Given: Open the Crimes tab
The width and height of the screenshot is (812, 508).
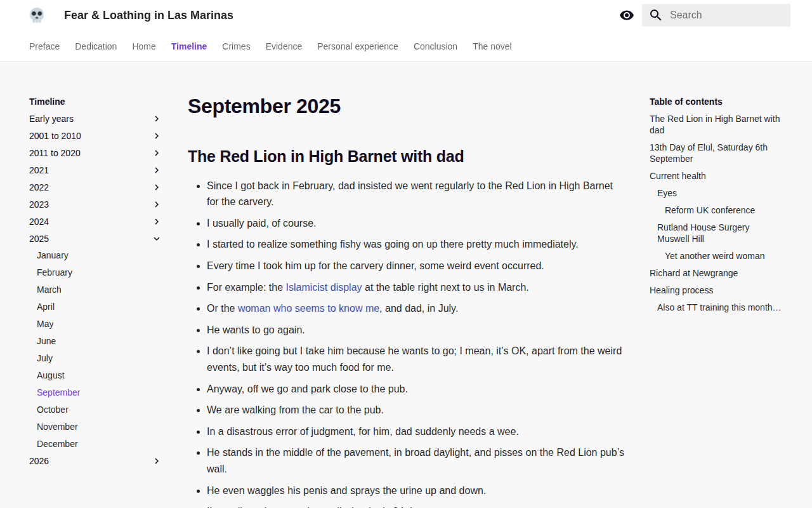Looking at the screenshot, I should pyautogui.click(x=236, y=46).
